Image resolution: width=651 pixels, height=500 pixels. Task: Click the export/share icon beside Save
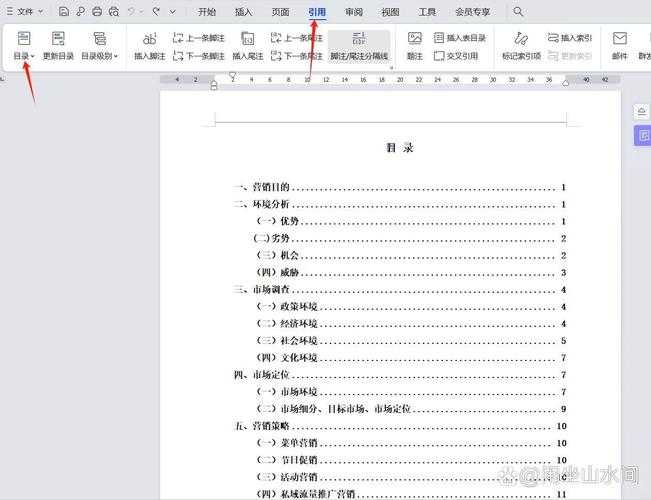coord(80,12)
